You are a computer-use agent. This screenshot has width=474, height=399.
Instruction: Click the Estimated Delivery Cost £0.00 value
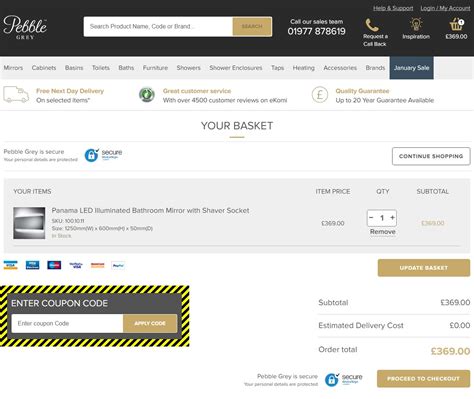(460, 325)
